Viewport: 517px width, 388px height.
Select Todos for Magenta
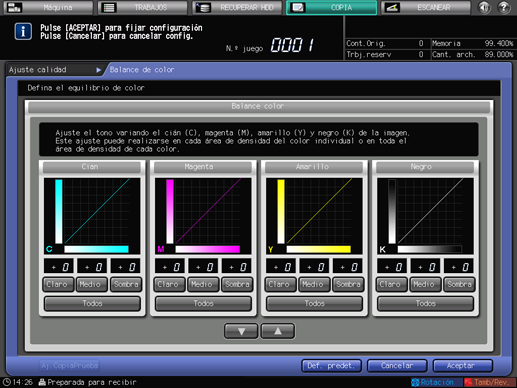[x=203, y=303]
